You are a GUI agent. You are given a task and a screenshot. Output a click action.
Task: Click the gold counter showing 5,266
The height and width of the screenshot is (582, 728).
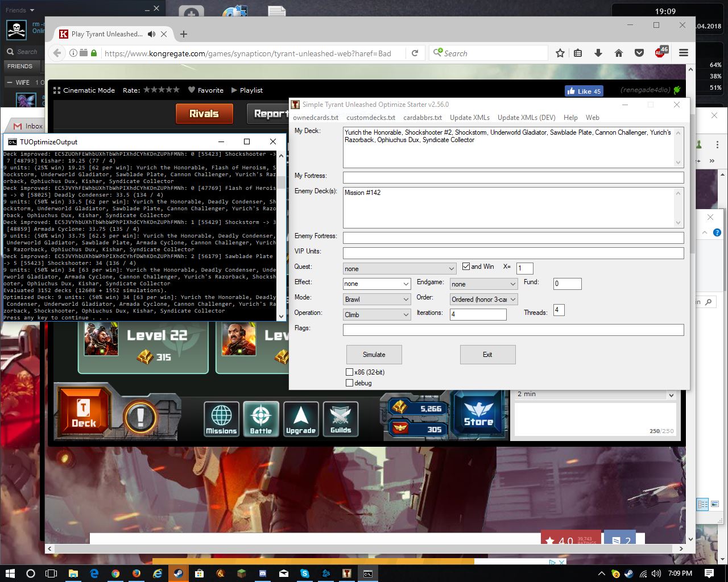417,408
